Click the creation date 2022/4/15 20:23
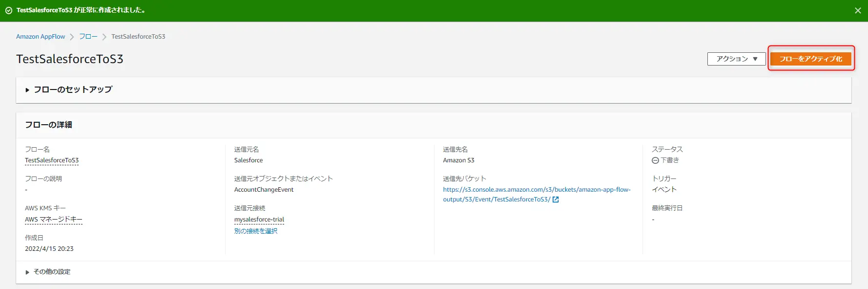The height and width of the screenshot is (289, 868). [49, 249]
